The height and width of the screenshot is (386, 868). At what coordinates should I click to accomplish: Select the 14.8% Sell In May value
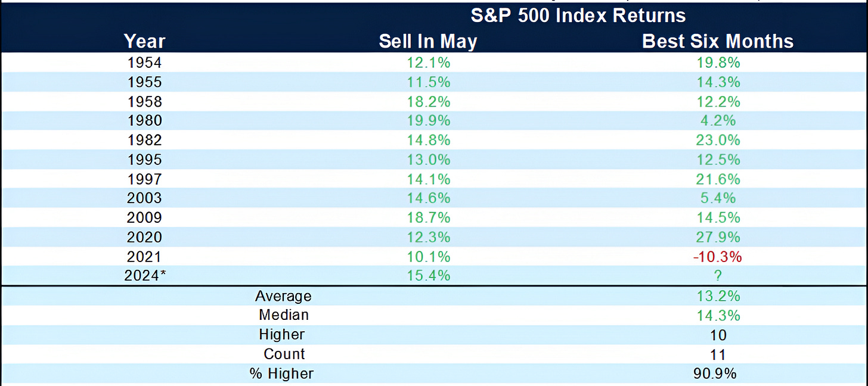tap(429, 140)
